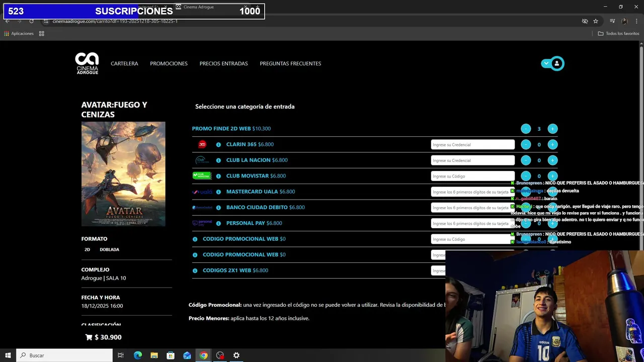Remove one CLUB MOVISTAR ticket
The height and width of the screenshot is (362, 644).
click(526, 176)
